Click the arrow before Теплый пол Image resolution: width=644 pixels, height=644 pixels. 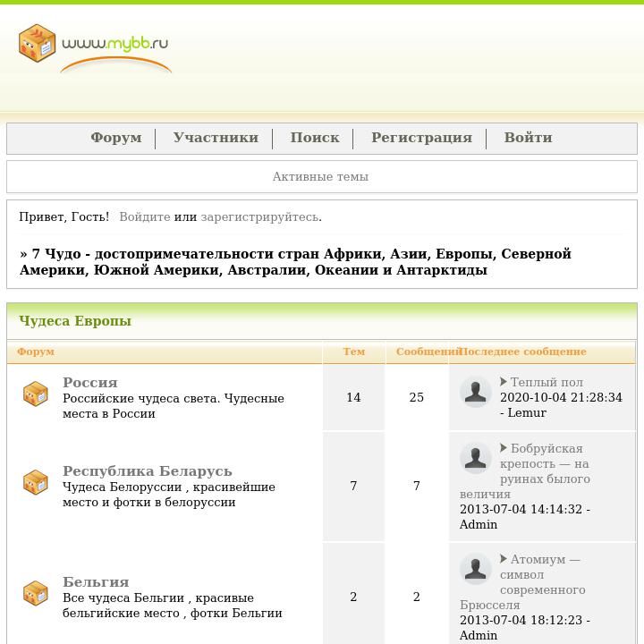pos(504,382)
